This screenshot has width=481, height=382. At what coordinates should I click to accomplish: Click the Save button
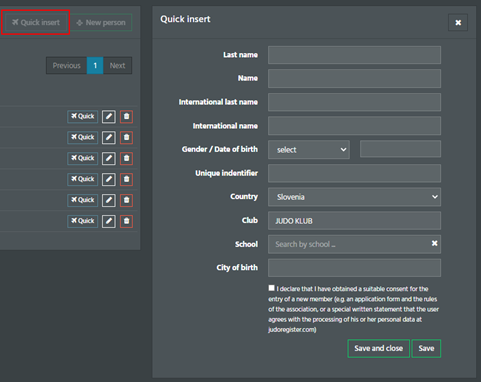426,348
